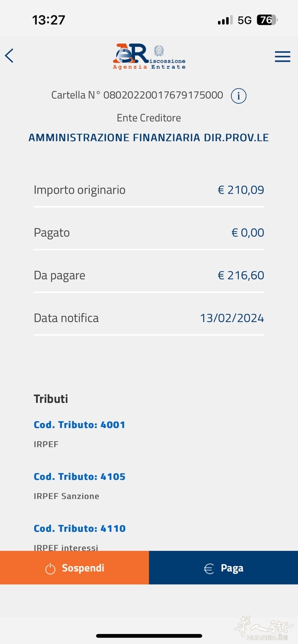Tap the Da pagare amount € 216,60
Viewport: 298px width, 644px height.
click(x=241, y=275)
